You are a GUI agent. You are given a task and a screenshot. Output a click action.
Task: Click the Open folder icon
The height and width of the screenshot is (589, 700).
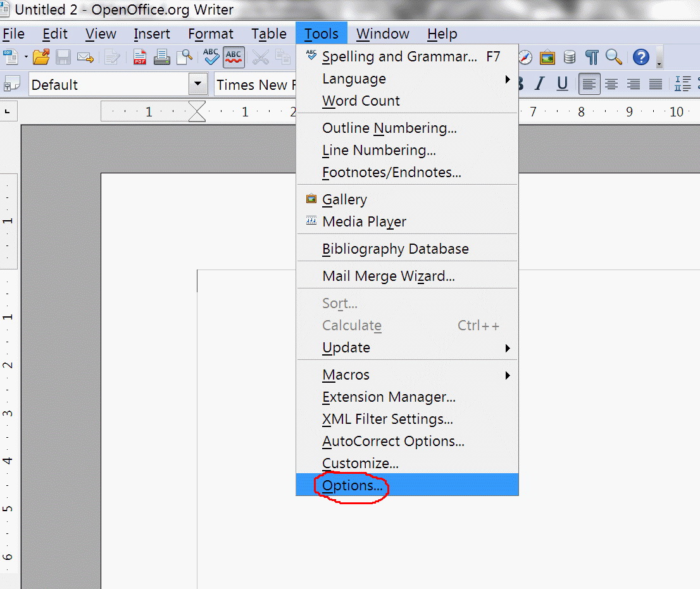click(41, 57)
